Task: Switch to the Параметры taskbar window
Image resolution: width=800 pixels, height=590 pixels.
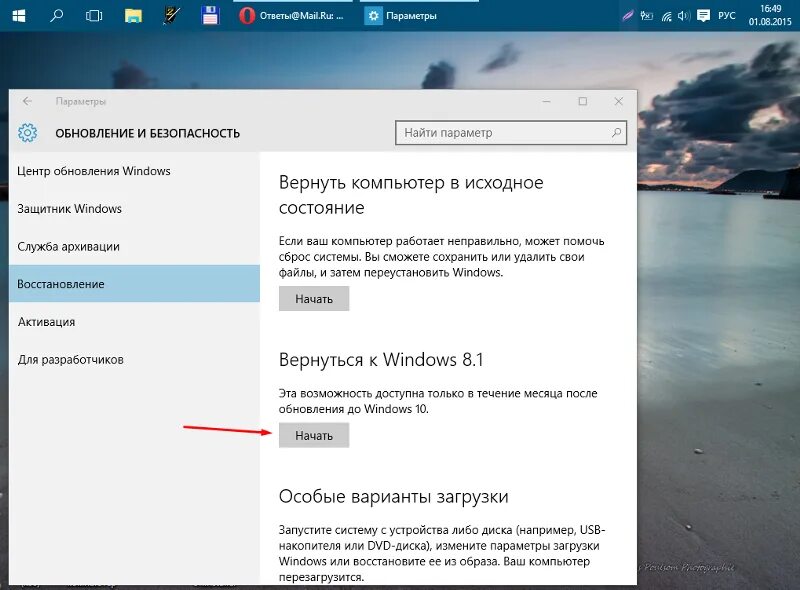Action: (x=419, y=16)
